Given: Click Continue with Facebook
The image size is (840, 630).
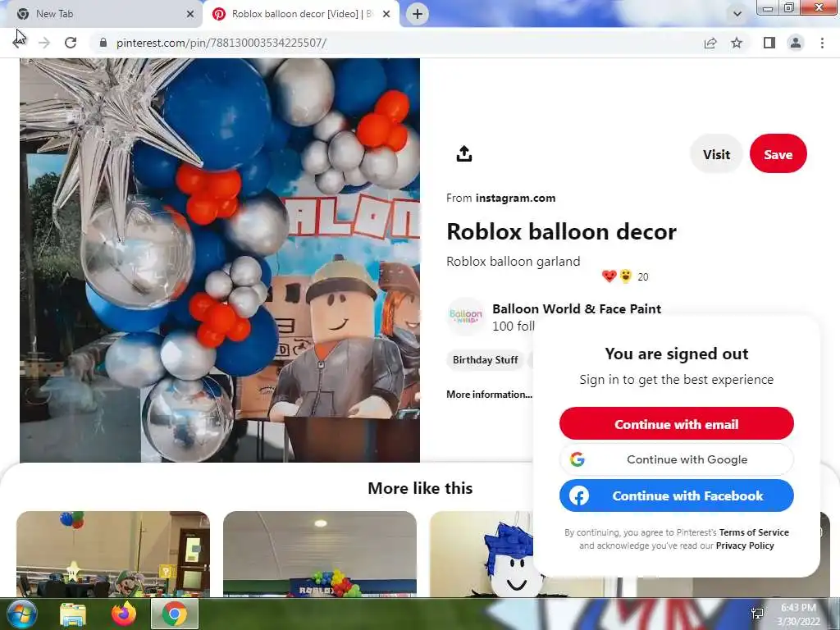Looking at the screenshot, I should click(677, 495).
